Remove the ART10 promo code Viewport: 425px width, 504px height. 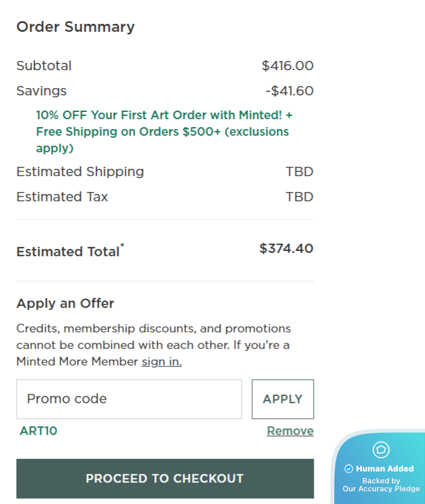[290, 431]
